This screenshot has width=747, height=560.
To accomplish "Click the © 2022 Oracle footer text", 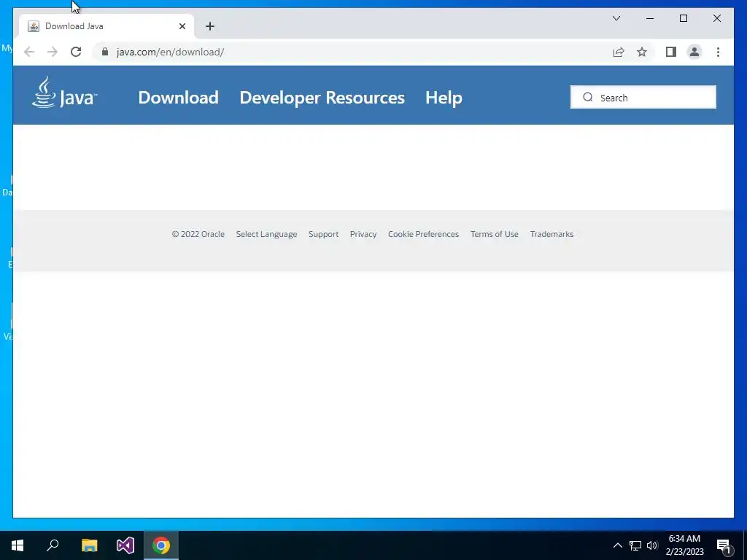I will (198, 234).
